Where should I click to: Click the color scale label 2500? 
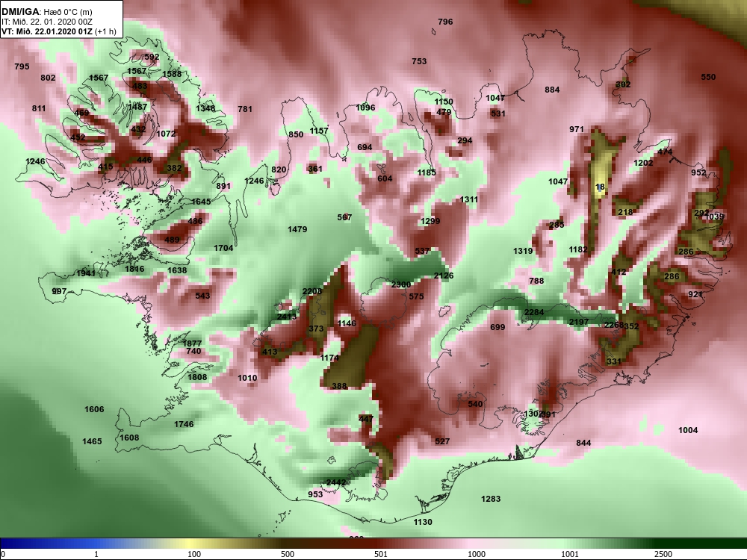[x=663, y=554]
